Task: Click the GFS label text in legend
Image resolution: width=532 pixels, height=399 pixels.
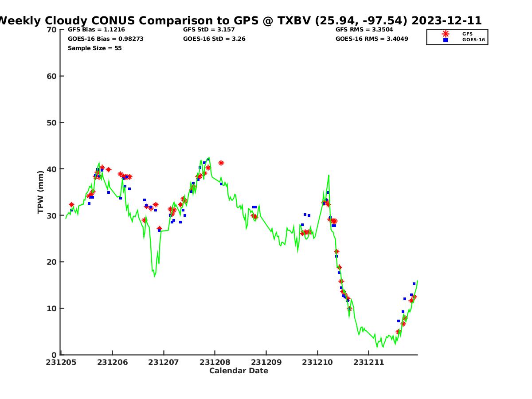Action: tap(467, 34)
